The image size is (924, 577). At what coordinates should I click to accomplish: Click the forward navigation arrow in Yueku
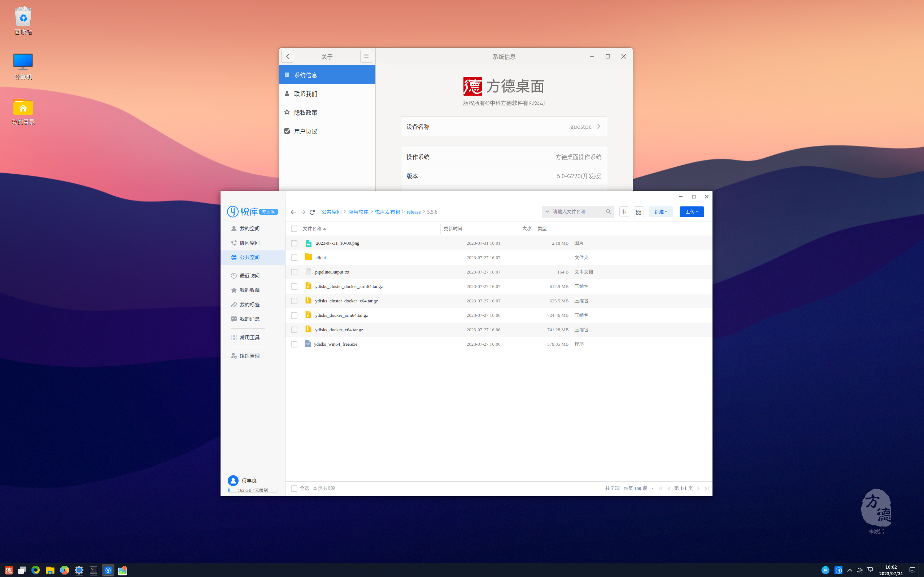[x=303, y=212]
